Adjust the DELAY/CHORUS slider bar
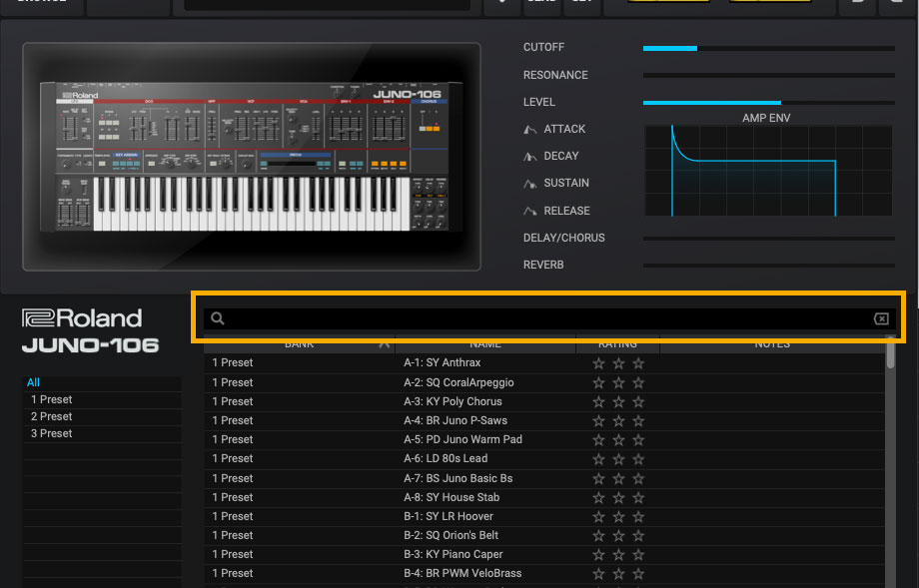This screenshot has width=919, height=588. 768,239
